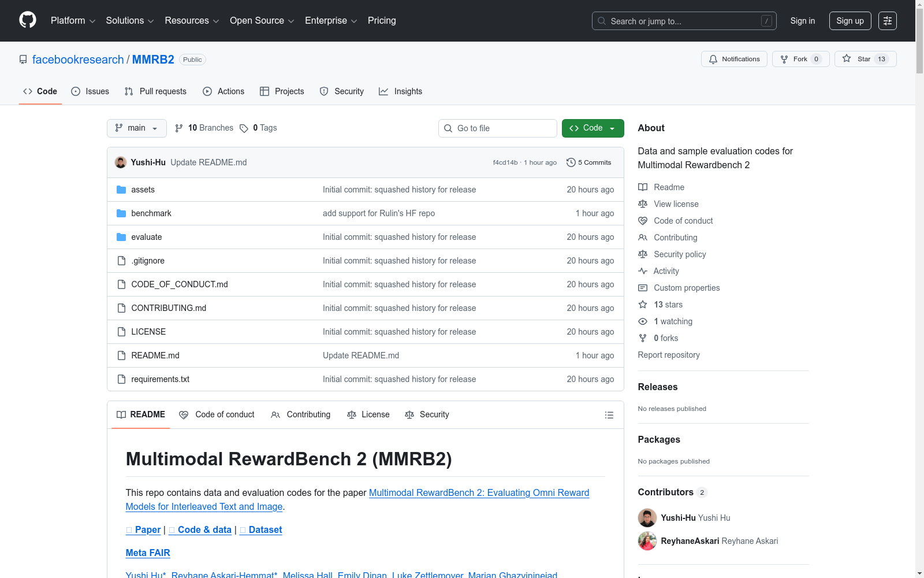Click the f4cd14b commit hash

[x=505, y=163]
